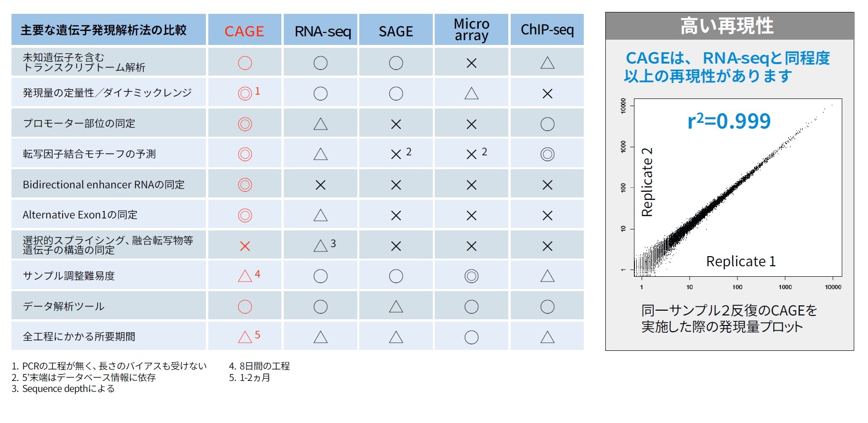
Task: Select the Micro array column header
Action: [471, 30]
